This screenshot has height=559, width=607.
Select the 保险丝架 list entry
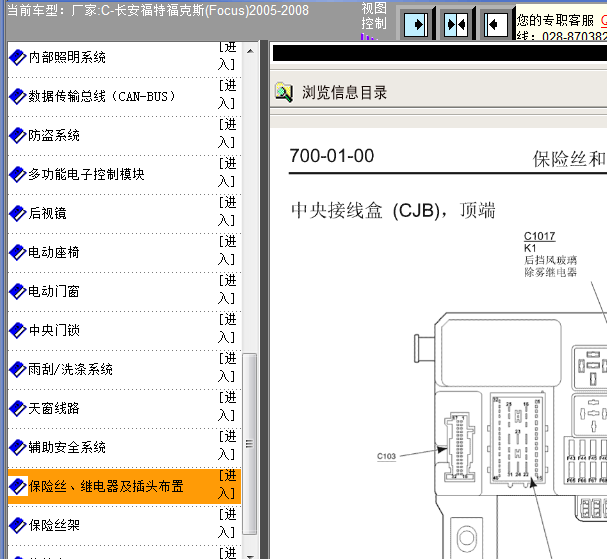pyautogui.click(x=54, y=525)
